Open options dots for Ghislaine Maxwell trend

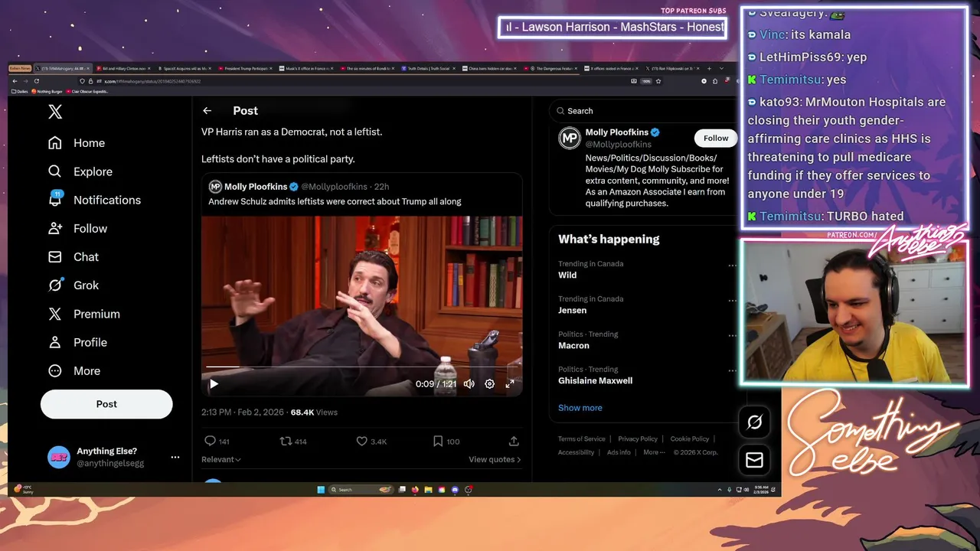tap(732, 371)
